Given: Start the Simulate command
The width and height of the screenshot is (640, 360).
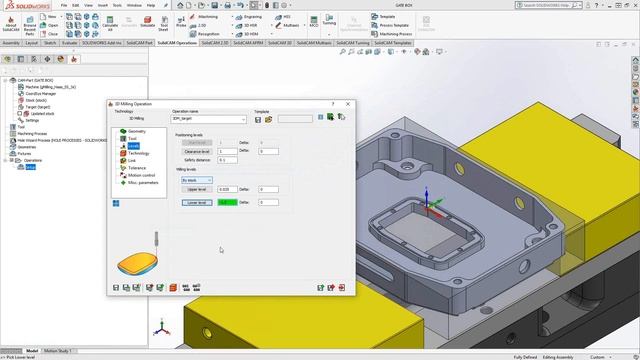Looking at the screenshot, I should [147, 22].
